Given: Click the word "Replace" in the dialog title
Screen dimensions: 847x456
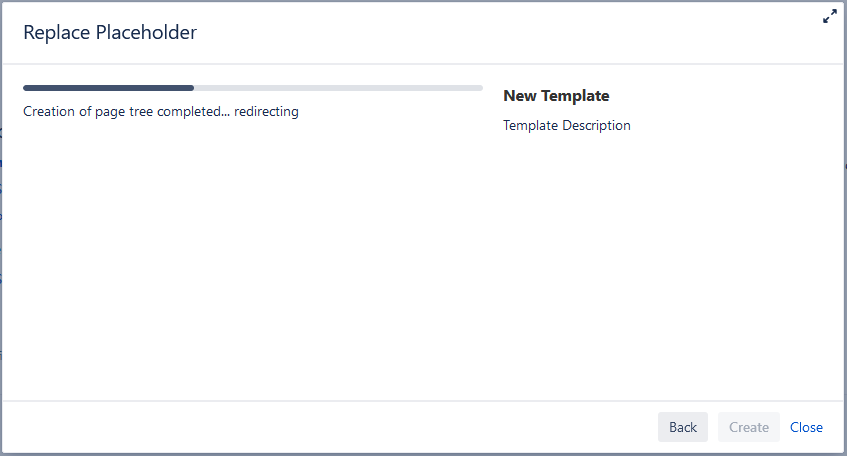Looking at the screenshot, I should click(x=56, y=33).
